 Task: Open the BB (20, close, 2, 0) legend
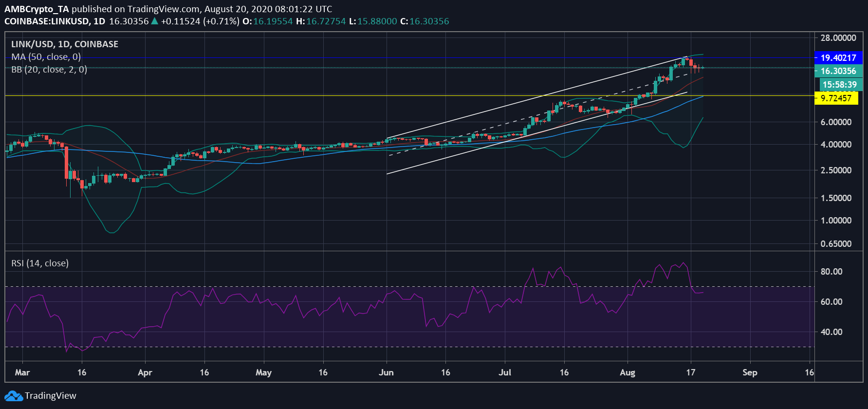click(x=49, y=70)
